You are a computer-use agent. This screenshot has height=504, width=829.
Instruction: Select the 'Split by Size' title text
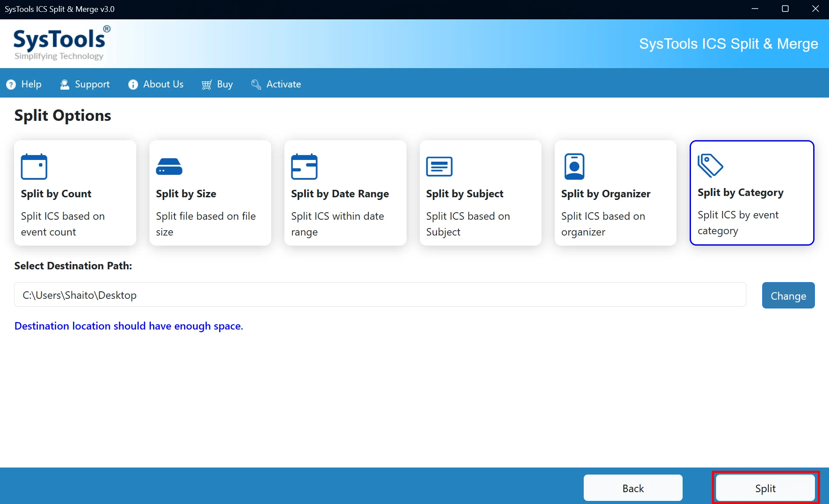click(x=186, y=194)
